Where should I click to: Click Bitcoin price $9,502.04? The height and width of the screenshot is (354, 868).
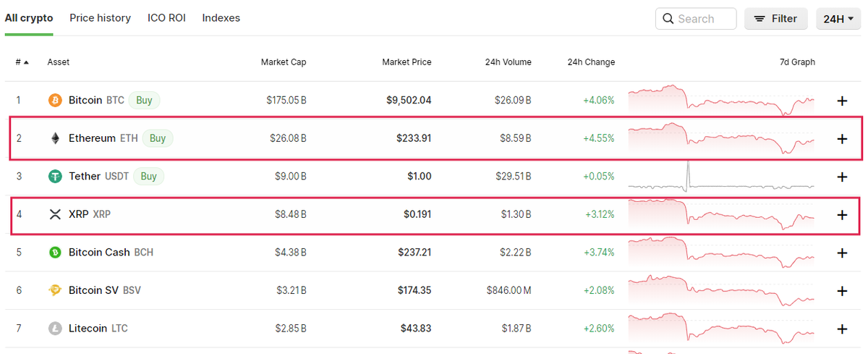(409, 100)
